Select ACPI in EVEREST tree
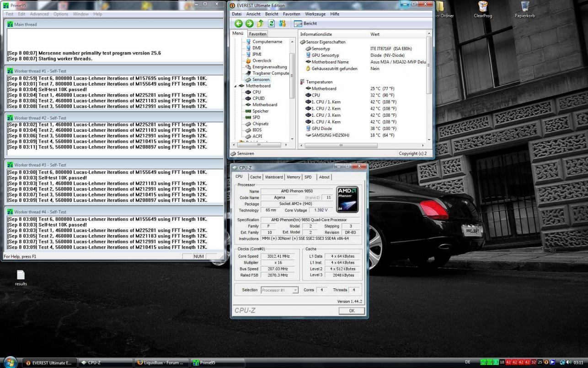 (x=254, y=136)
